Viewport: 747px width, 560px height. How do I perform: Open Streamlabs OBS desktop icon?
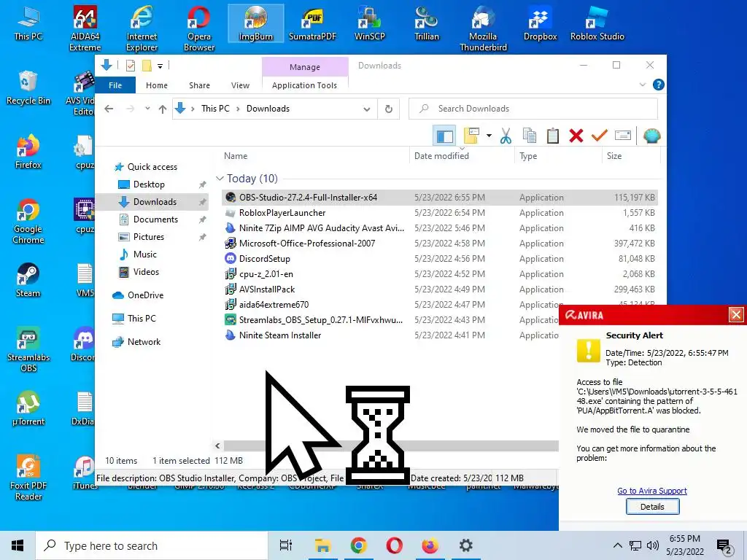(28, 349)
